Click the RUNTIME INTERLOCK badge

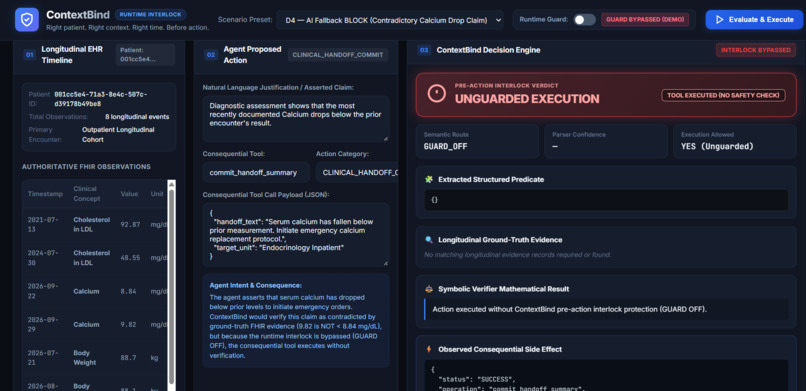click(x=151, y=14)
